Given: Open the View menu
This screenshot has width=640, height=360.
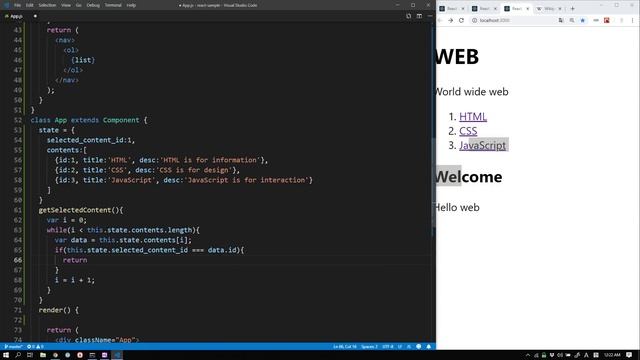Looking at the screenshot, I should [66, 5].
